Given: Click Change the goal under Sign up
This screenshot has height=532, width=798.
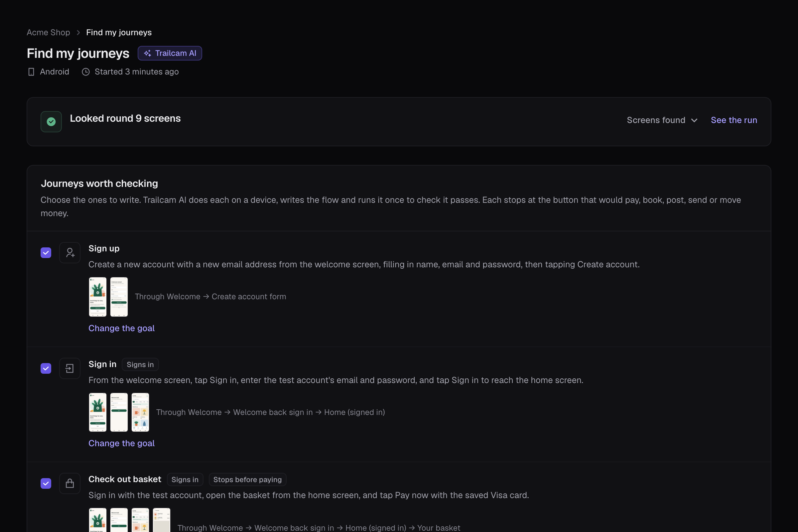Looking at the screenshot, I should pyautogui.click(x=121, y=328).
